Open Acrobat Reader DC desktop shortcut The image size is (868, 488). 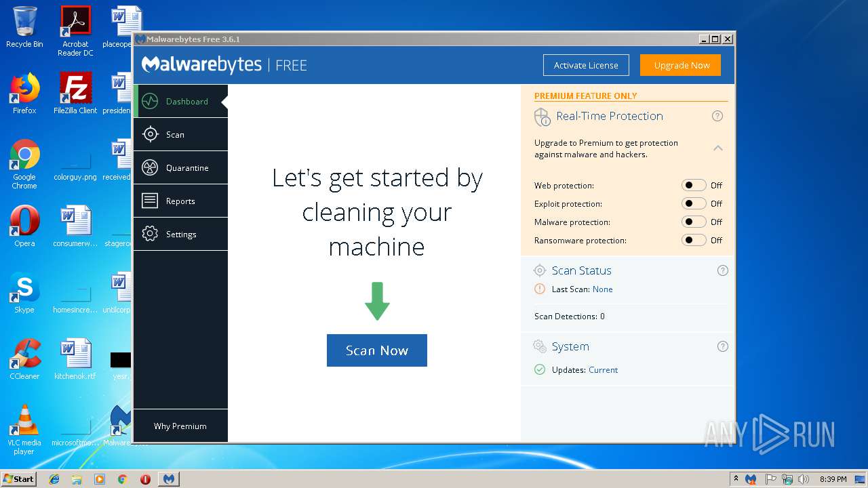tap(75, 32)
